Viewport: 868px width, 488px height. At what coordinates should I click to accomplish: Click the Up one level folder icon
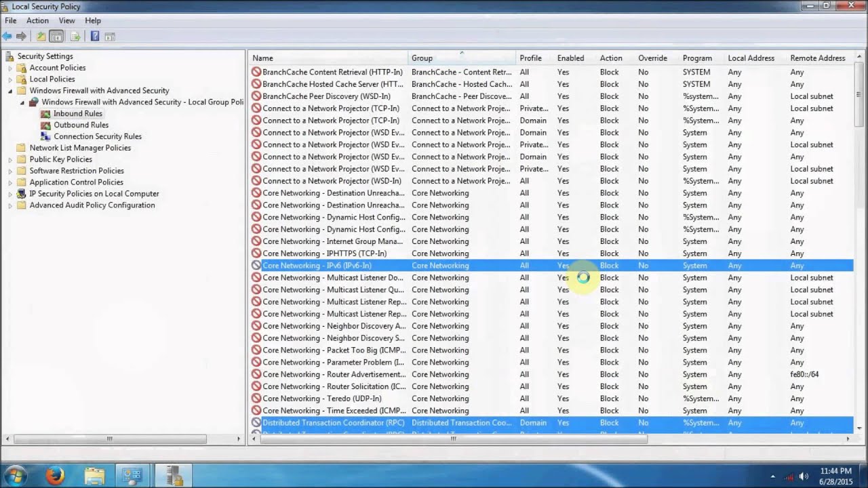click(41, 36)
